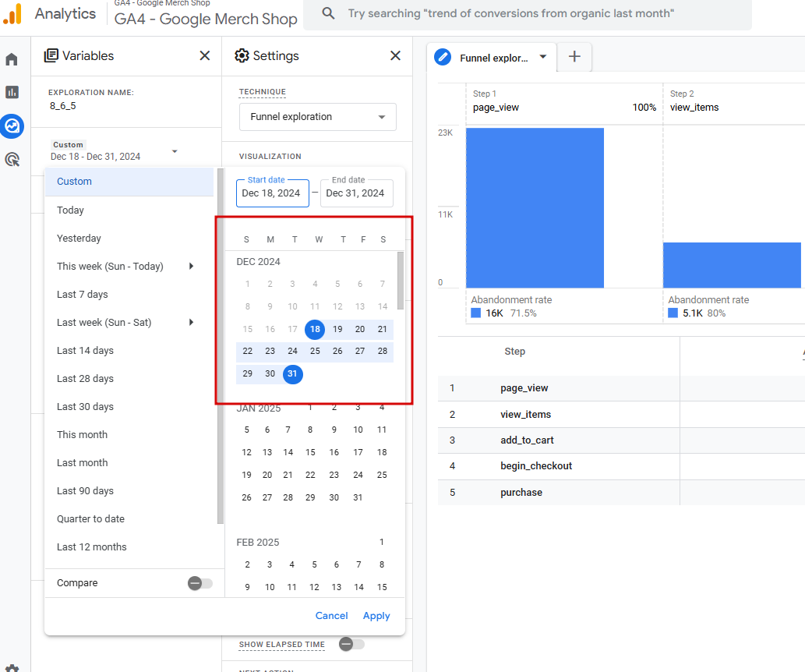The height and width of the screenshot is (672, 805).
Task: Click the Step column header
Action: click(514, 352)
